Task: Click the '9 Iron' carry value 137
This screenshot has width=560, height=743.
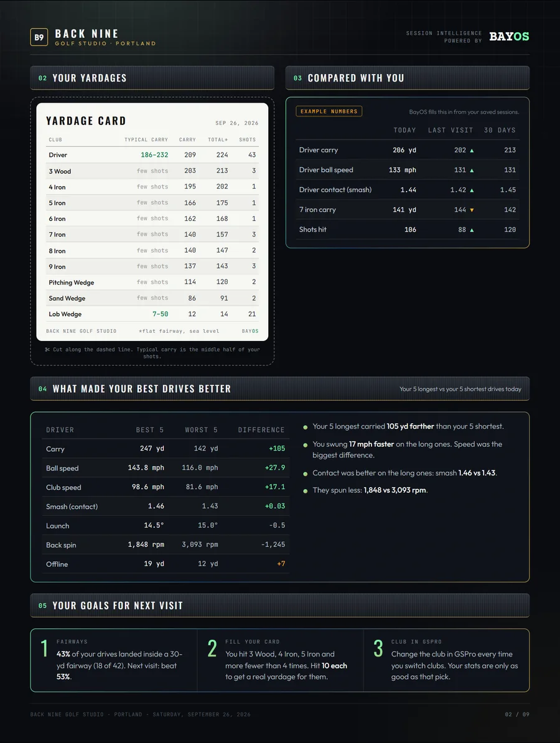Action: (x=190, y=266)
